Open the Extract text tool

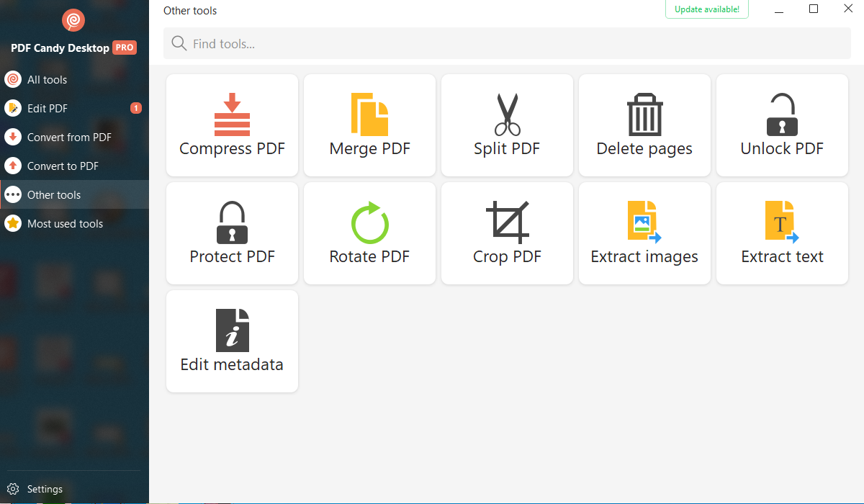pyautogui.click(x=782, y=233)
